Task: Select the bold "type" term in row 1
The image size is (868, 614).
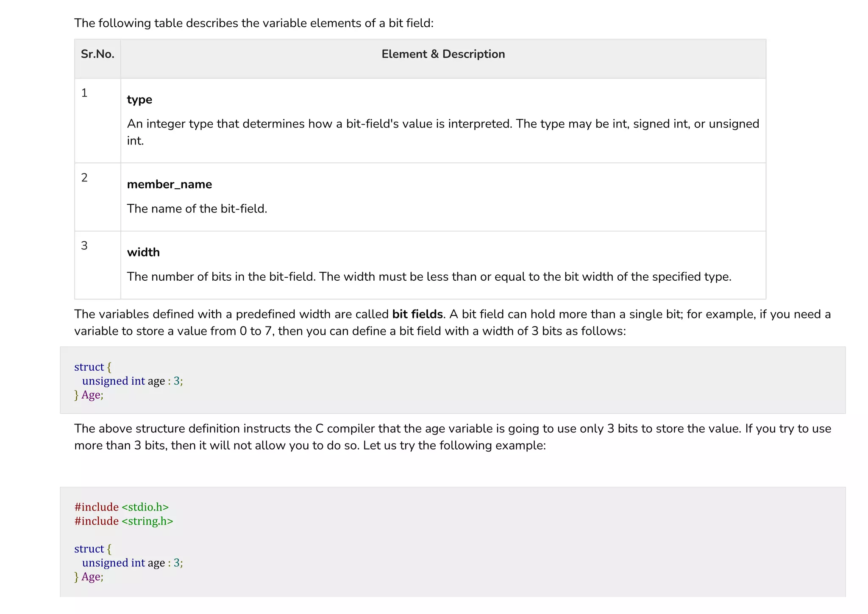Action: pos(139,100)
